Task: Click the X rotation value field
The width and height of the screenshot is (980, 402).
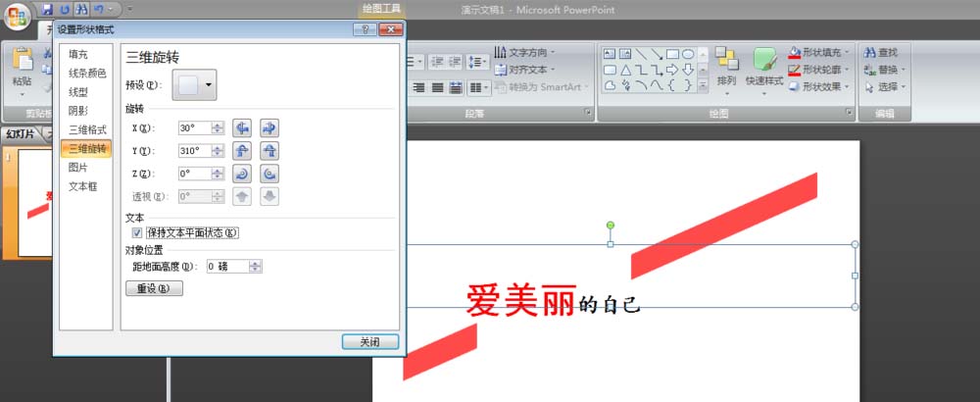Action: (x=194, y=128)
